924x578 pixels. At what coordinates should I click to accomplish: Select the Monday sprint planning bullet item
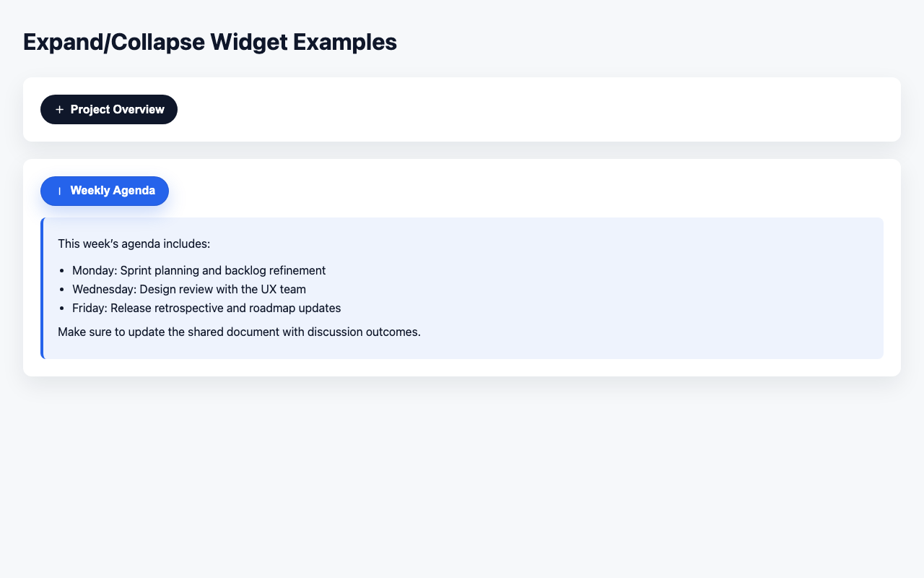point(199,270)
